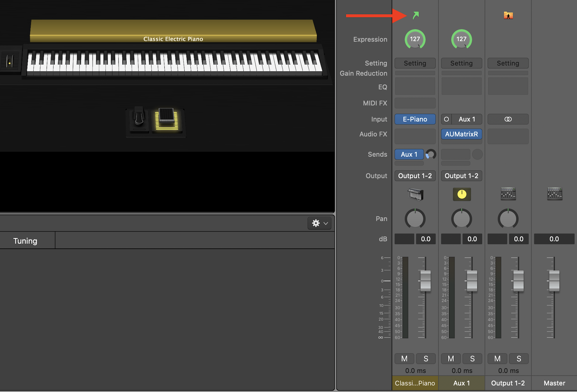Click the folder icon above the Output 1-2 strip
This screenshot has width=577, height=392.
coord(508,15)
